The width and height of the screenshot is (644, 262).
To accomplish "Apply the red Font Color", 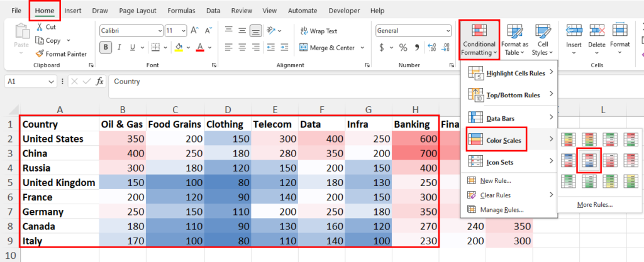I will pos(200,48).
